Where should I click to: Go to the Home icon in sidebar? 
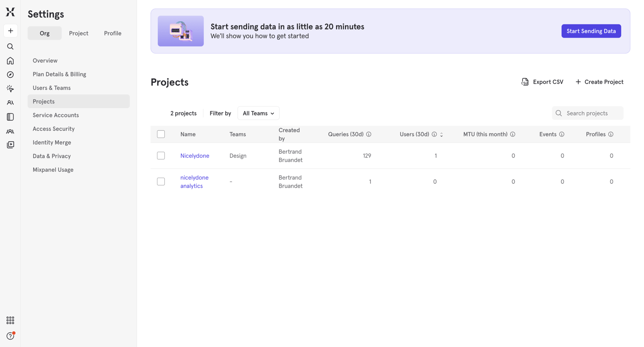(x=10, y=61)
